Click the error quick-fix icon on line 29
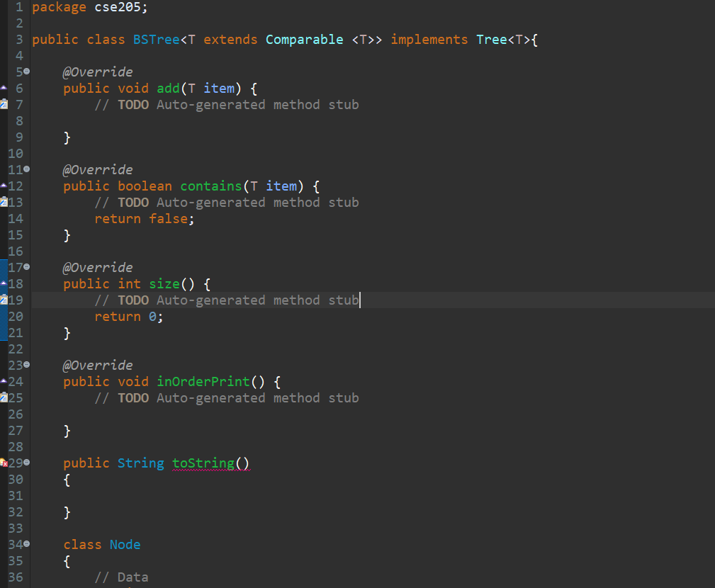 [x=4, y=463]
